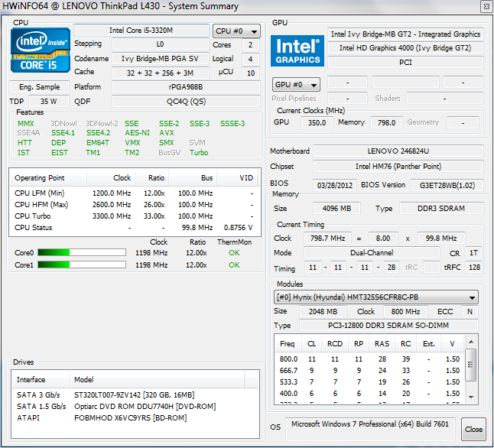Select the ST320LT007 hard drive entry
The height and width of the screenshot is (448, 494).
tap(135, 394)
